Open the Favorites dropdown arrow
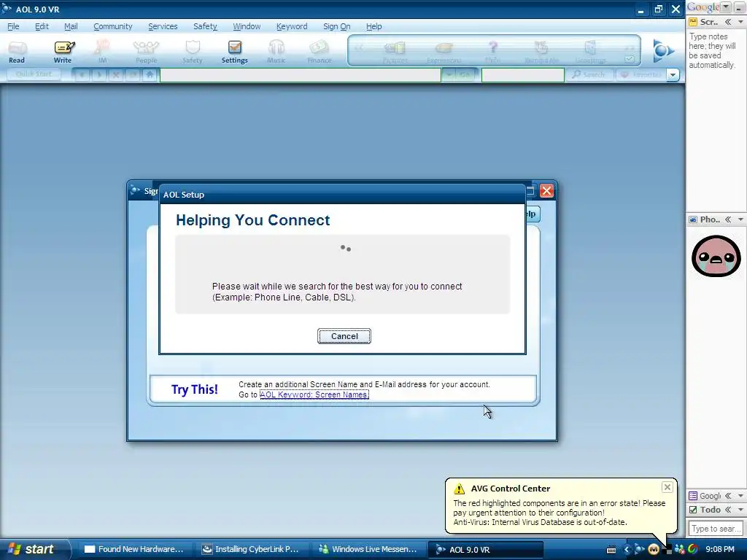 click(673, 75)
